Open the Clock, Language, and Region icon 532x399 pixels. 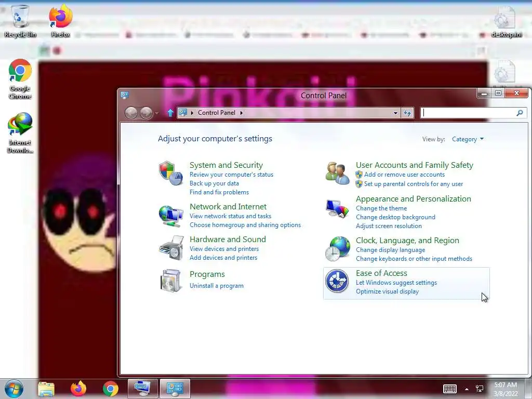[337, 249]
